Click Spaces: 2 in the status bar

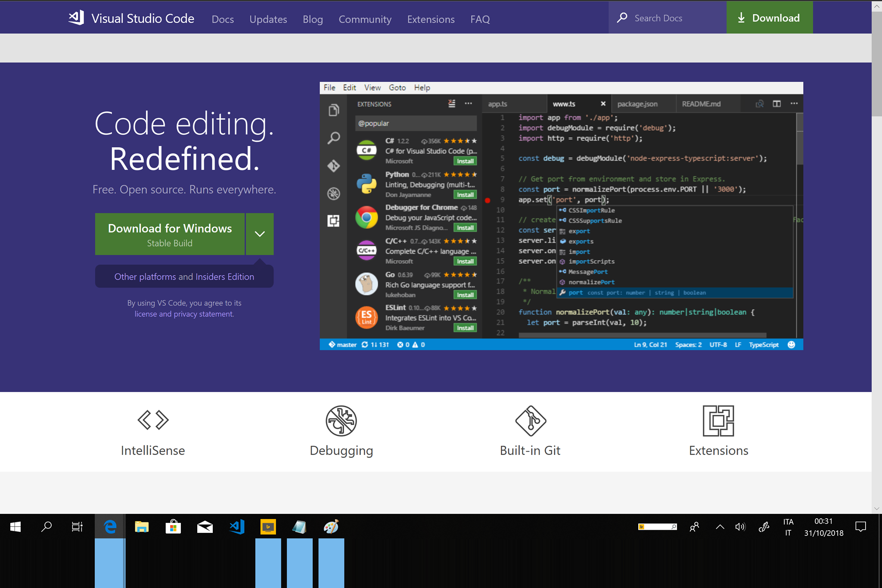[x=688, y=345]
